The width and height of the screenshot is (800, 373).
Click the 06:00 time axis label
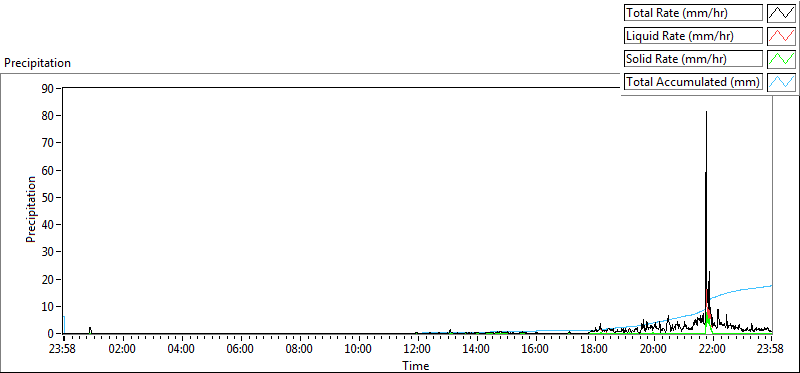(241, 350)
